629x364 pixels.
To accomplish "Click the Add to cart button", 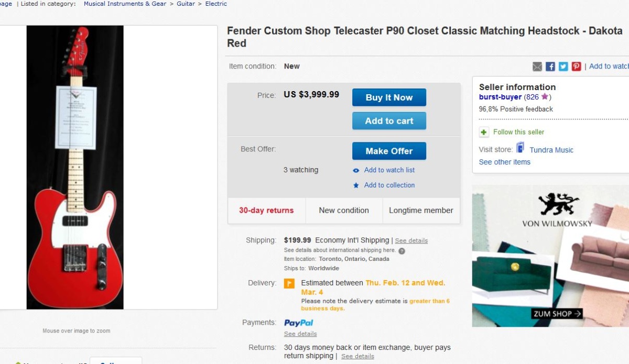I will 389,121.
